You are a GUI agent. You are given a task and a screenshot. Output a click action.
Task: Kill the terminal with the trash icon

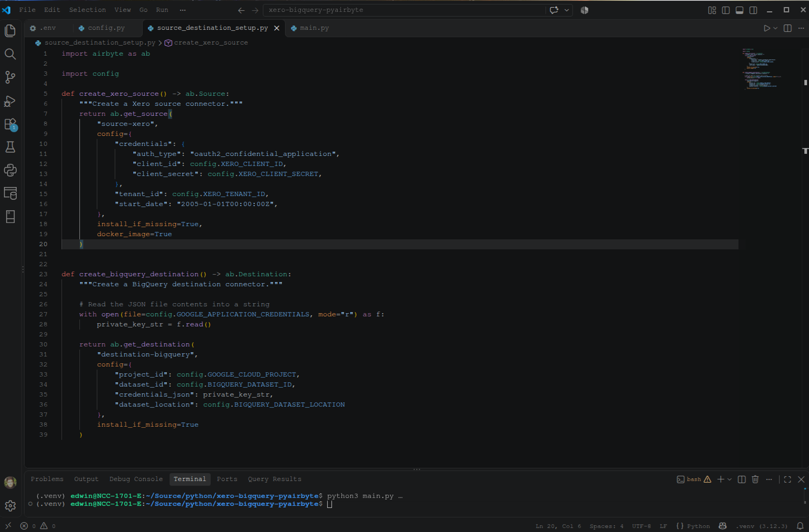(x=755, y=479)
